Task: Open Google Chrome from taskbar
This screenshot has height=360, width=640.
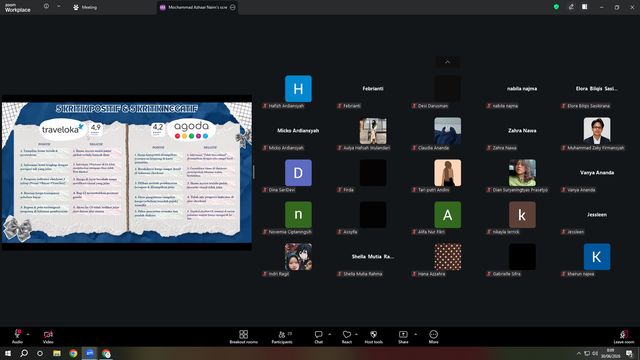Action: [x=73, y=353]
